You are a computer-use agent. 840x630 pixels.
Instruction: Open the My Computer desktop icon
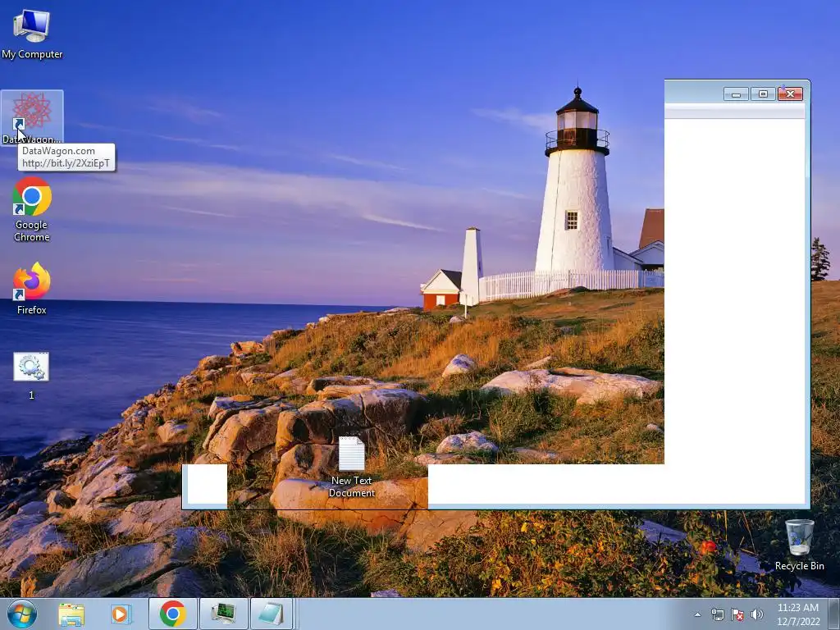(x=32, y=34)
